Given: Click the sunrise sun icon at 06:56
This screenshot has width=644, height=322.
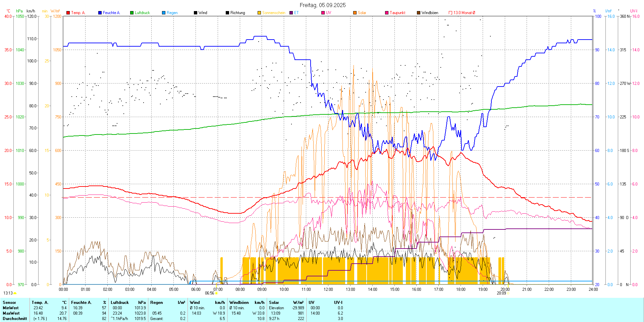Looking at the screenshot, I should [216, 293].
